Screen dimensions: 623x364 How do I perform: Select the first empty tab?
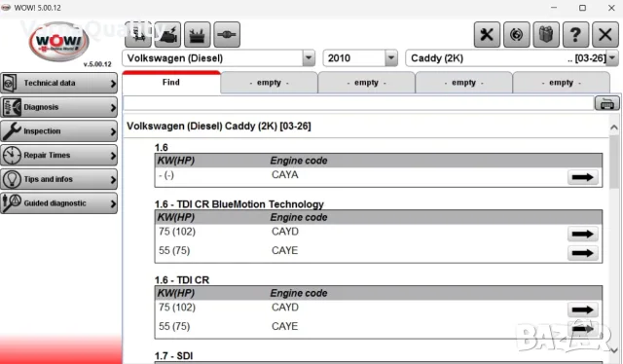click(269, 83)
